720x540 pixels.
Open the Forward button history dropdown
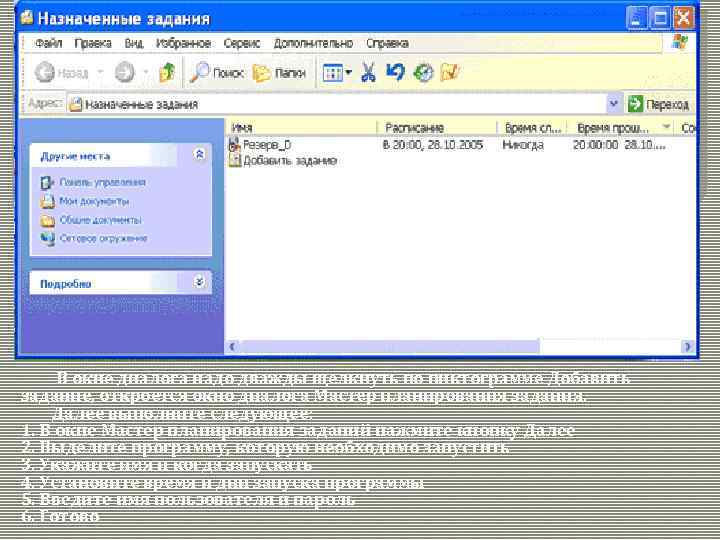pos(146,73)
